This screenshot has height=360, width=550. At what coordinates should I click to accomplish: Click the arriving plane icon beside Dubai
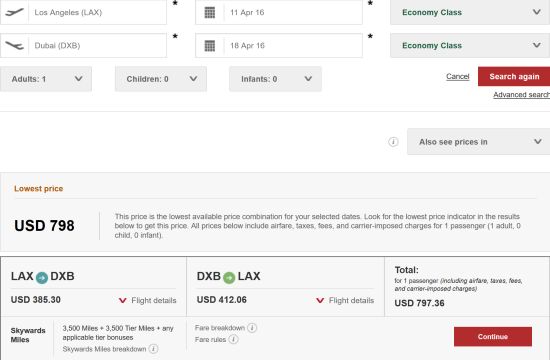[x=15, y=46]
